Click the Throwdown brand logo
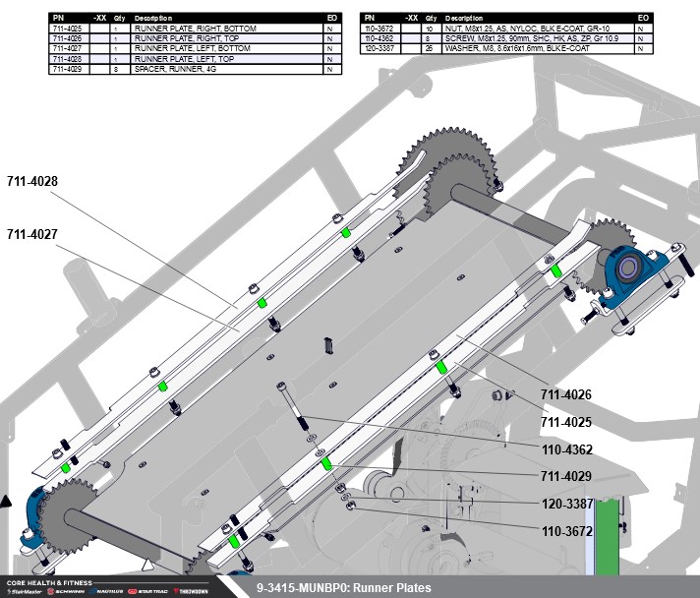This screenshot has width=700, height=598. coord(190,592)
